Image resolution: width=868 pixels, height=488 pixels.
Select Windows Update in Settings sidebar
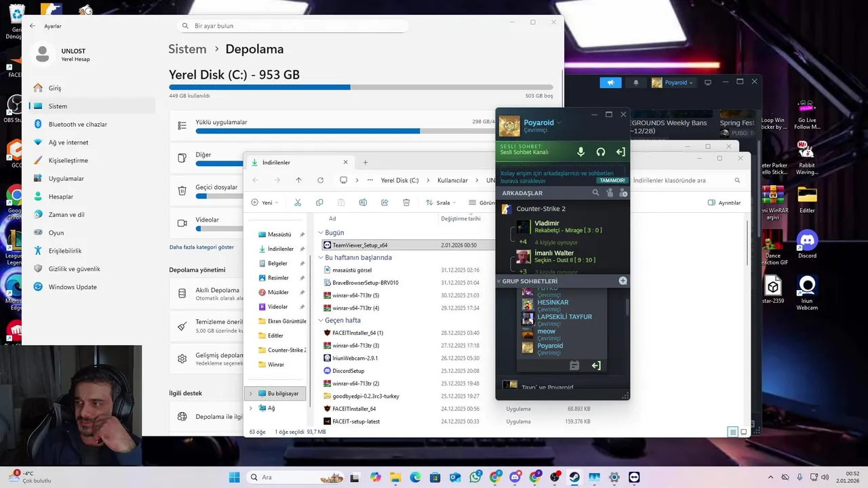pos(92,287)
